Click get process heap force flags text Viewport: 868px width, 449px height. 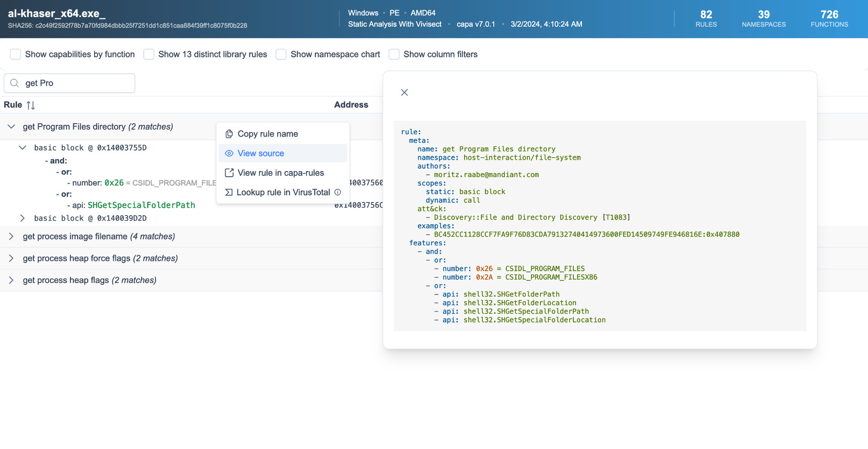(100, 258)
